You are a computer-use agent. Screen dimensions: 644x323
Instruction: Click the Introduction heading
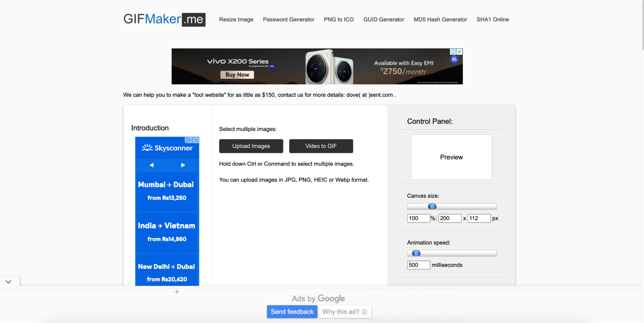coord(150,128)
